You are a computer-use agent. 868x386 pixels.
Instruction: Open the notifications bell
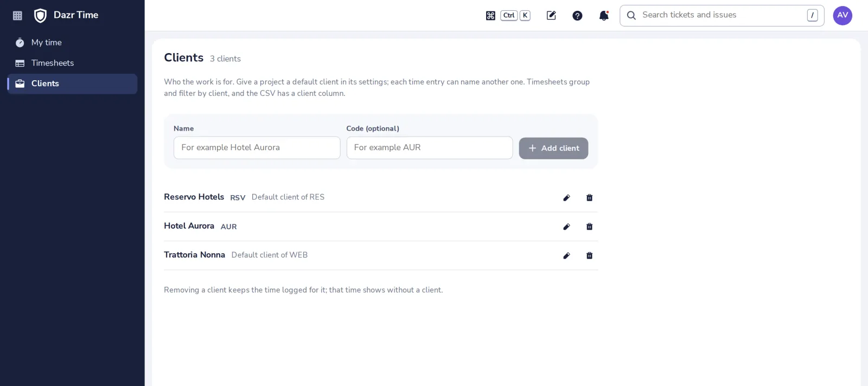coord(604,16)
